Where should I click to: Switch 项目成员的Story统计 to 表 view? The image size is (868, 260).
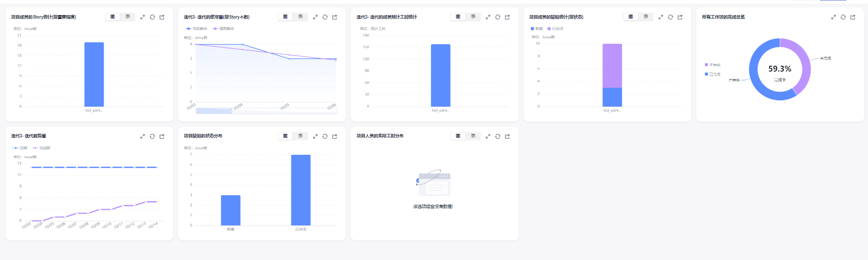[x=128, y=17]
